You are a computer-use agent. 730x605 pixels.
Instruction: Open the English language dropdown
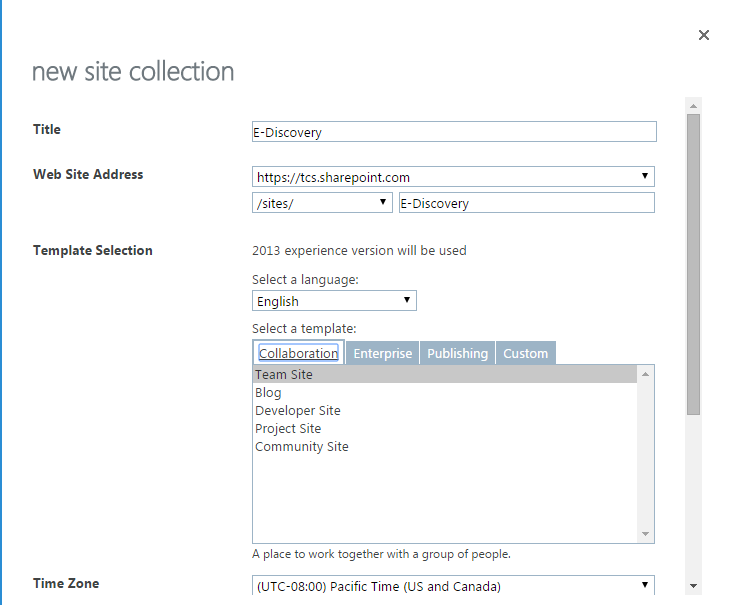pyautogui.click(x=334, y=301)
